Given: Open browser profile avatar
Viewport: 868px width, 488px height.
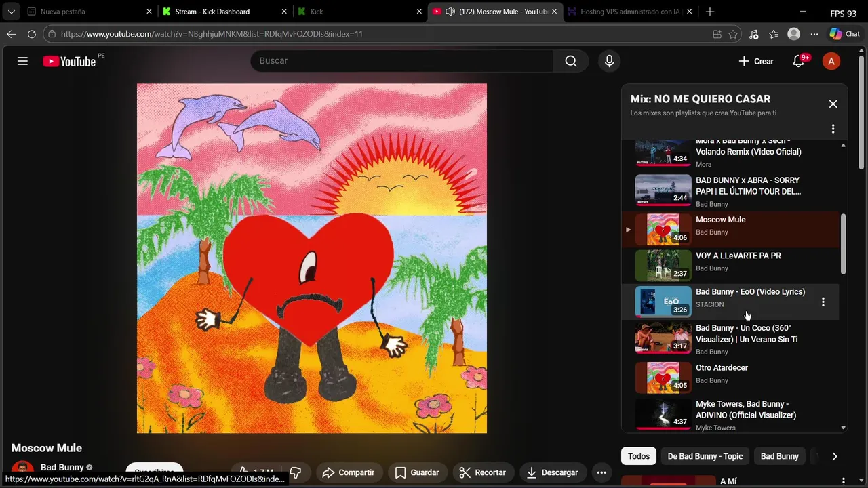Looking at the screenshot, I should coord(793,34).
